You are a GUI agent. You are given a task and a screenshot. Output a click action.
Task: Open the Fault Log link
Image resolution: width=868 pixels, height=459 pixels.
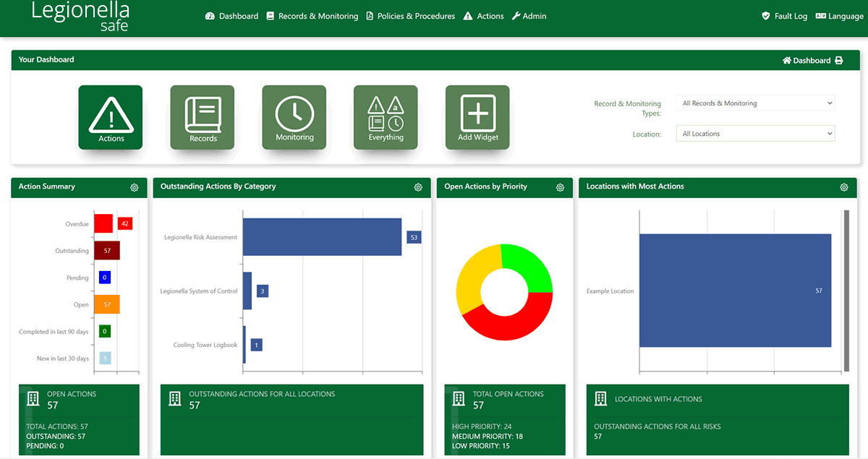coord(784,16)
